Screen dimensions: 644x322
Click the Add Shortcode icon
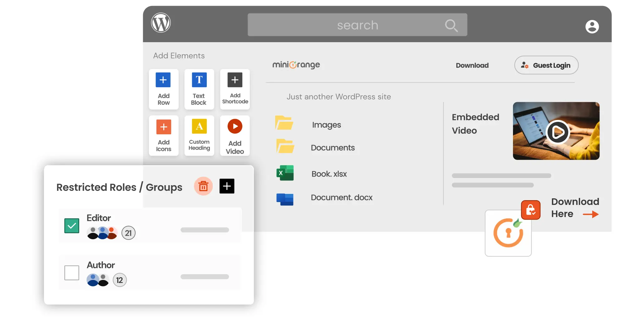(235, 80)
